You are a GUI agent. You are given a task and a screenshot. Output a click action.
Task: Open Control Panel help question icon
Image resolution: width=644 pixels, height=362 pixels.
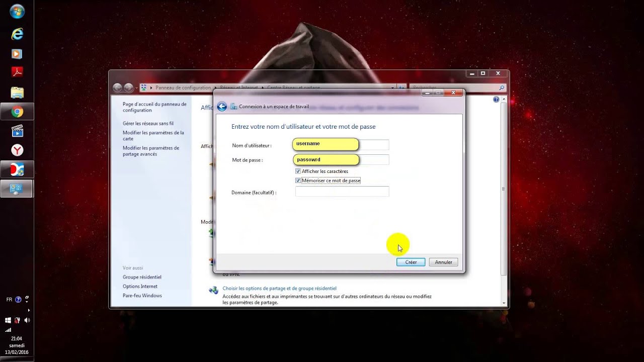(497, 100)
